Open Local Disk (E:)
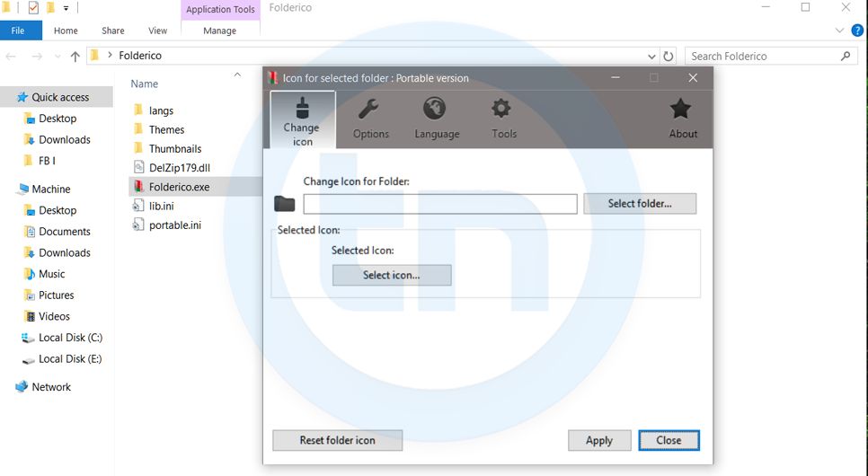The height and width of the screenshot is (476, 868). click(x=70, y=358)
